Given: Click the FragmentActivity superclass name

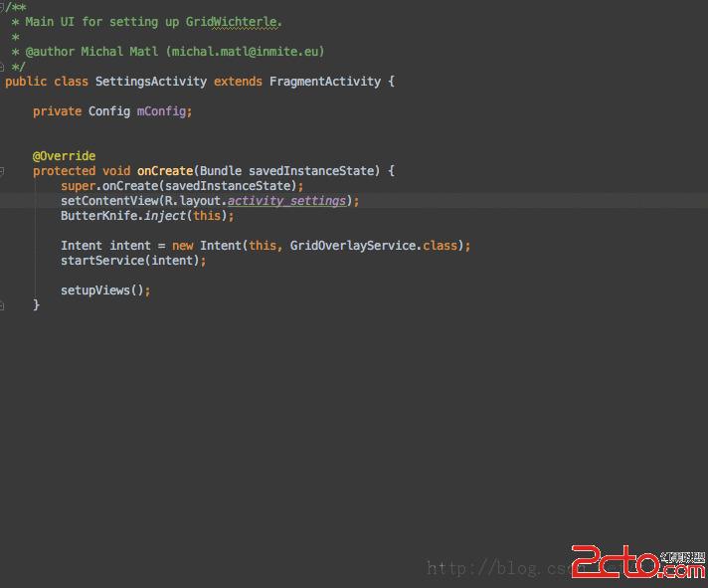Looking at the screenshot, I should point(325,82).
